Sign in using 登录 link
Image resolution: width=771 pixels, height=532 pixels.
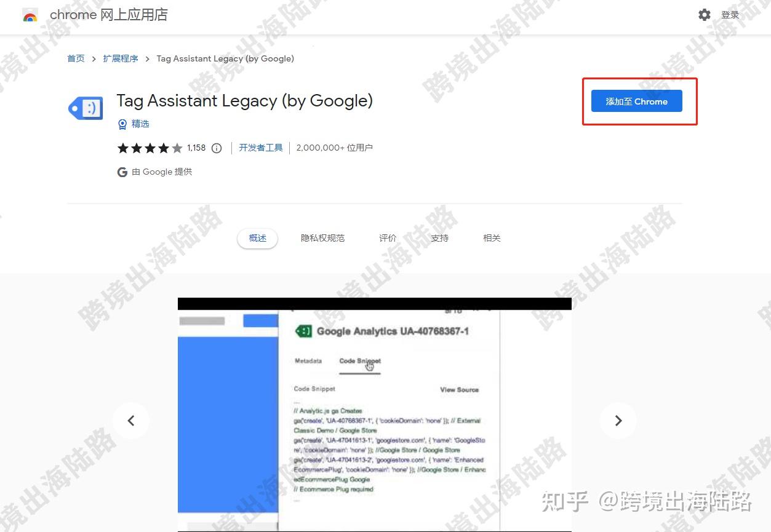pos(730,15)
